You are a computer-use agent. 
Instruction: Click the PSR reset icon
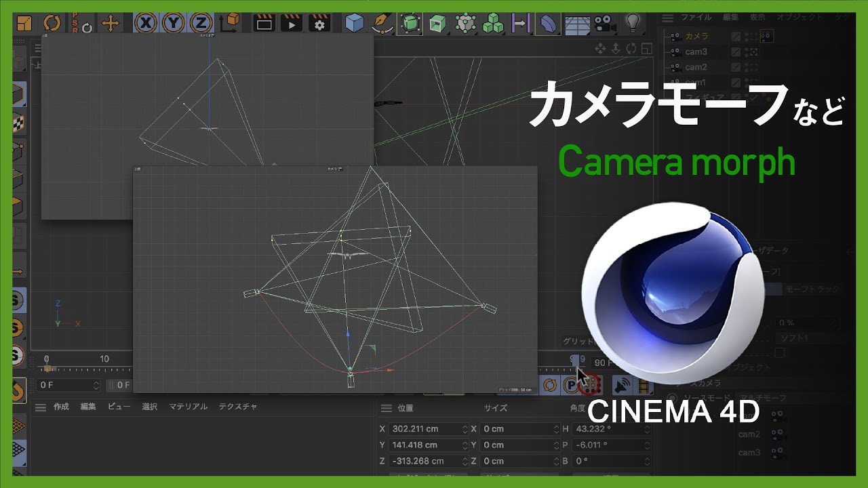[x=81, y=23]
